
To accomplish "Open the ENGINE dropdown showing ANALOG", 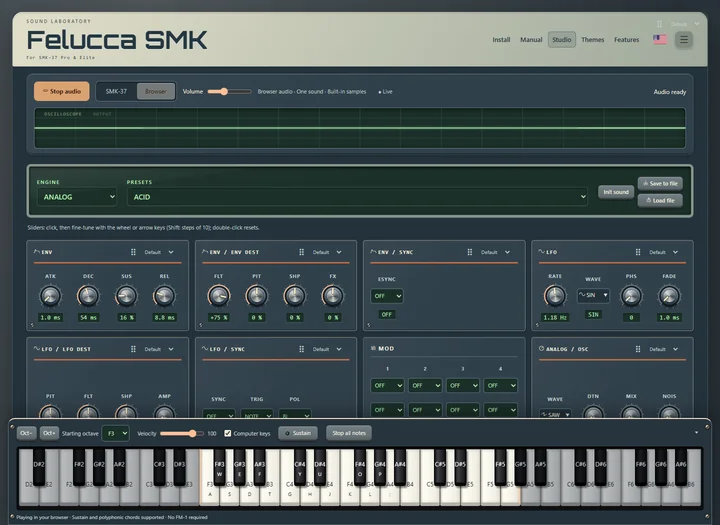I will 77,197.
